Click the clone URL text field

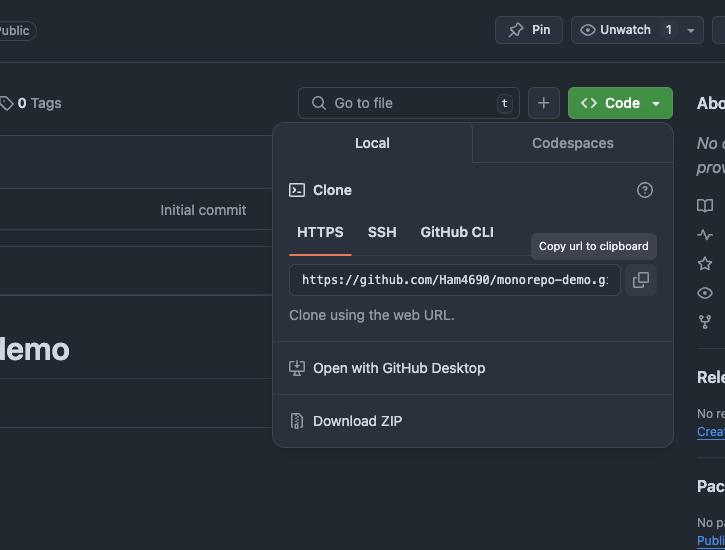click(455, 280)
